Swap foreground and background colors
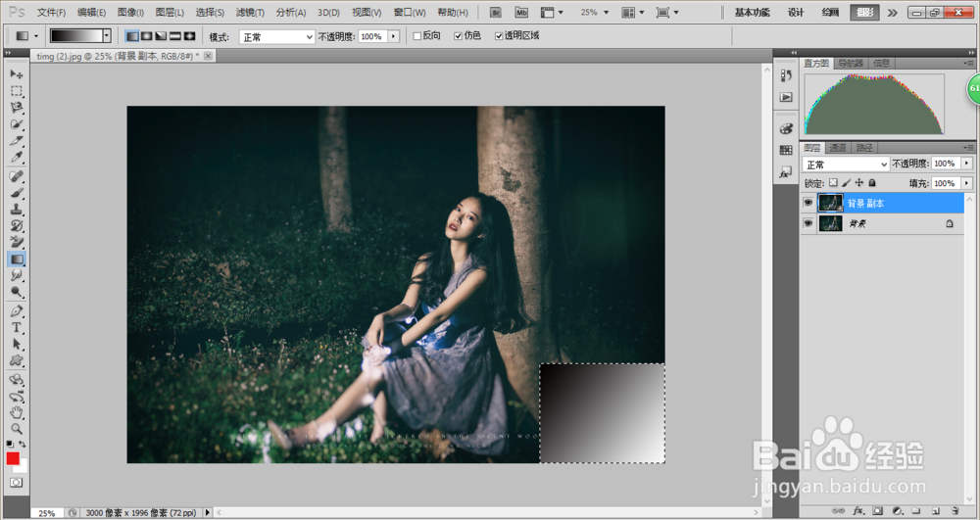980x520 pixels. click(23, 444)
